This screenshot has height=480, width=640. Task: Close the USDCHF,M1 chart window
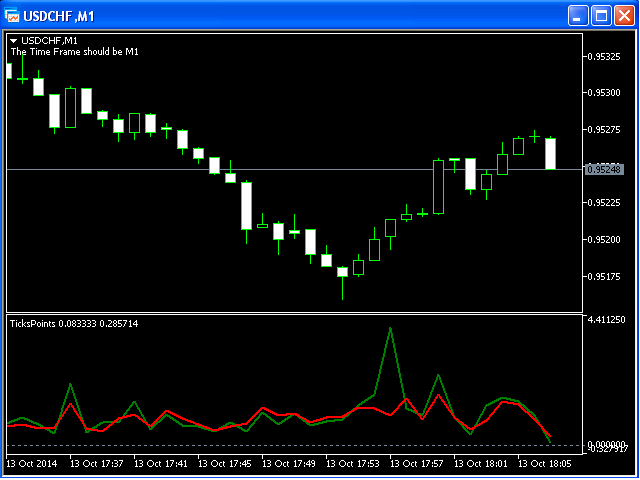(x=623, y=15)
